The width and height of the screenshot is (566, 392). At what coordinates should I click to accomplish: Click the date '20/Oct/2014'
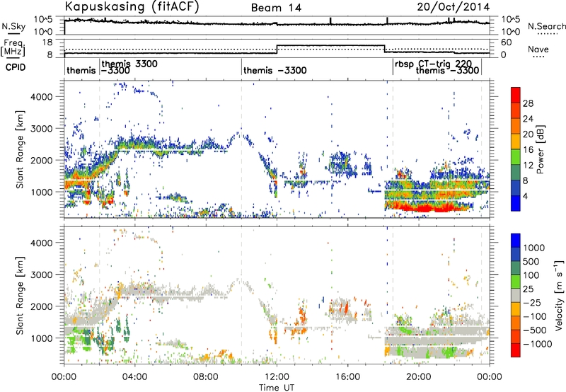pos(454,7)
